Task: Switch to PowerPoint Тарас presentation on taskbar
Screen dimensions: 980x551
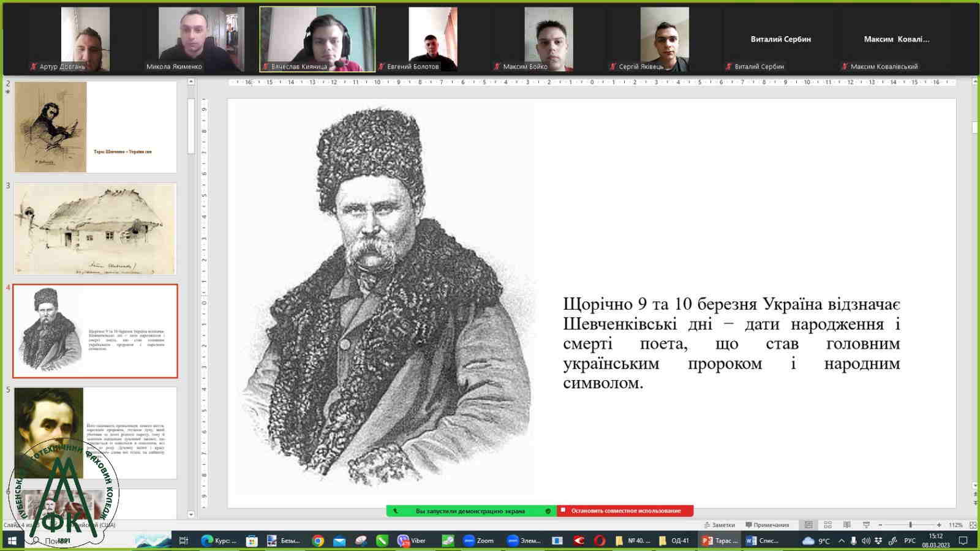Action: 720,541
